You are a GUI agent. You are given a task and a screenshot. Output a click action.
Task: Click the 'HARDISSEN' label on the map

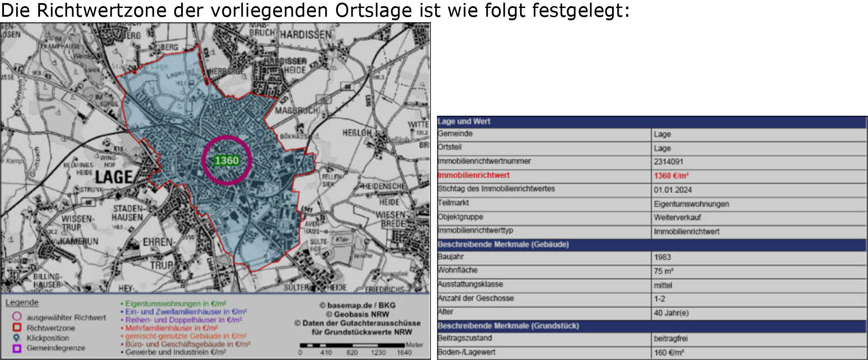point(306,34)
